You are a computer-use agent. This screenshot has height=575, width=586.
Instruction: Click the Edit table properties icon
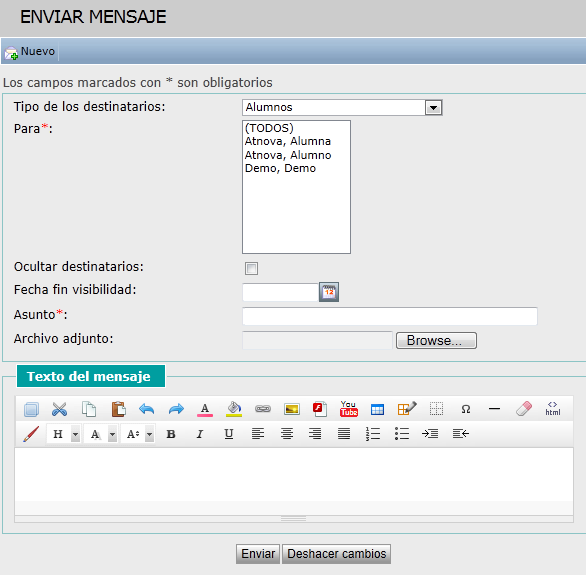407,409
